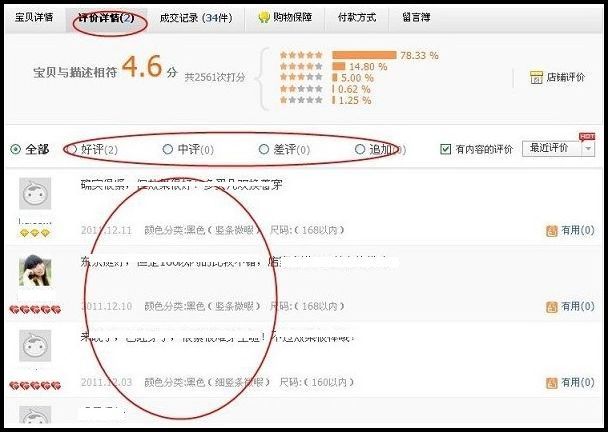
Task: Select the 差评(0) radio button
Action: 264,149
